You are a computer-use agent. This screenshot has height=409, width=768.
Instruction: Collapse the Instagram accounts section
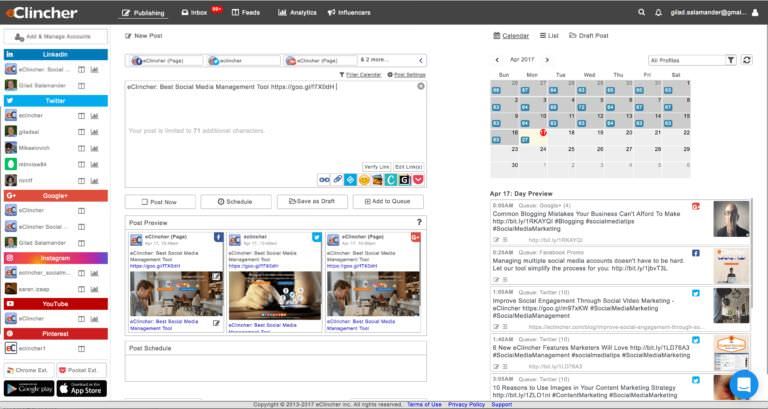coord(56,258)
